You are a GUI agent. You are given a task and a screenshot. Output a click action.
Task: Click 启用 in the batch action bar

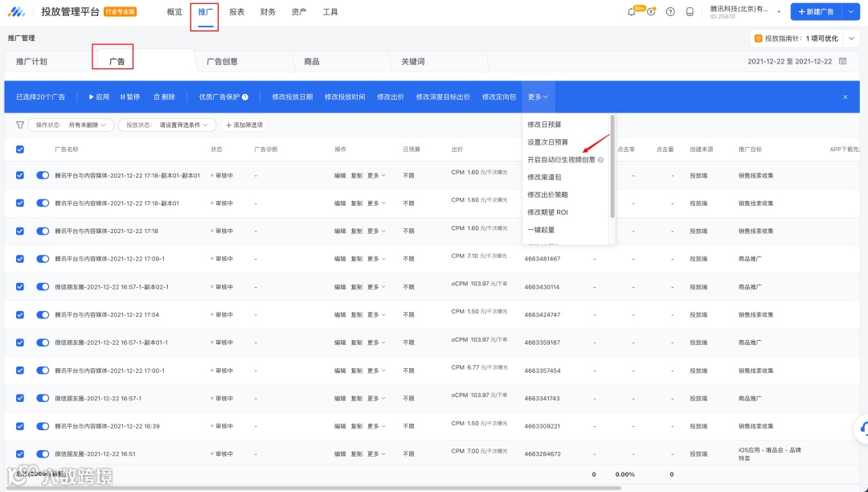click(99, 96)
